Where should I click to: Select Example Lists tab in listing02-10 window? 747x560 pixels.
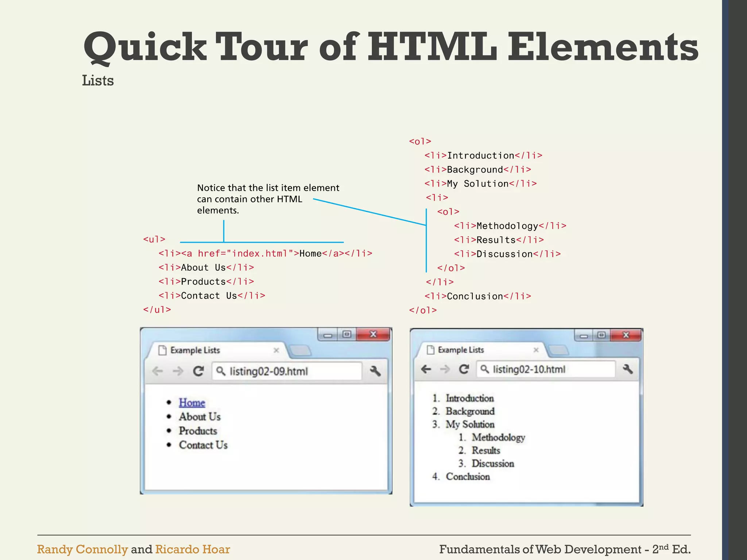[x=482, y=350]
